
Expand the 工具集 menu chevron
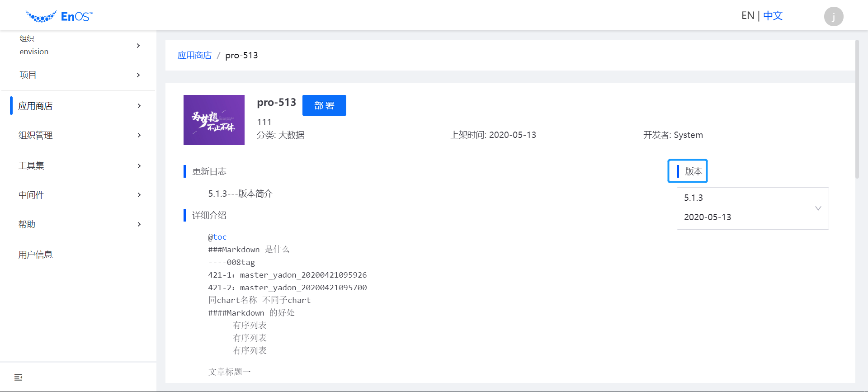pyautogui.click(x=139, y=166)
